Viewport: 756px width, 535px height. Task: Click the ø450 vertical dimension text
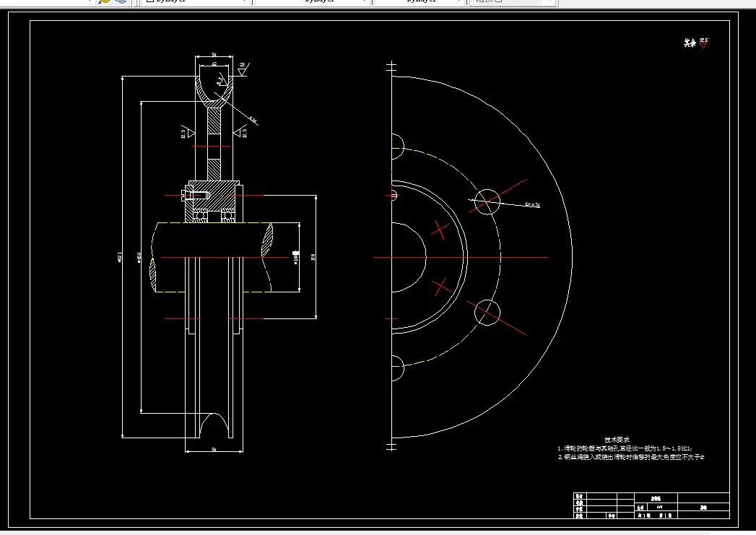click(139, 257)
